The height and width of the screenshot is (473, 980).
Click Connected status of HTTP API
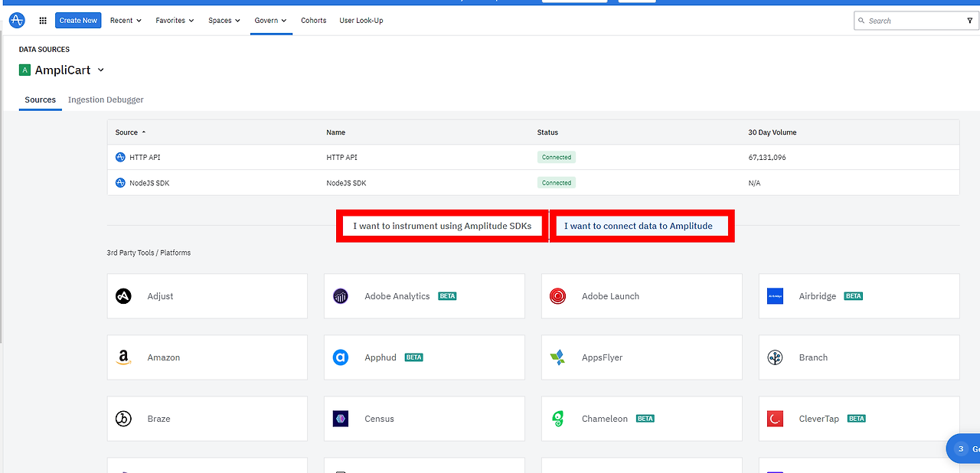(x=557, y=157)
